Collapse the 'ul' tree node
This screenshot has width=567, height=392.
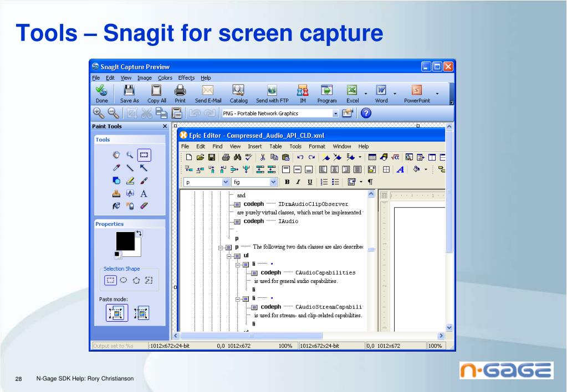(x=229, y=256)
